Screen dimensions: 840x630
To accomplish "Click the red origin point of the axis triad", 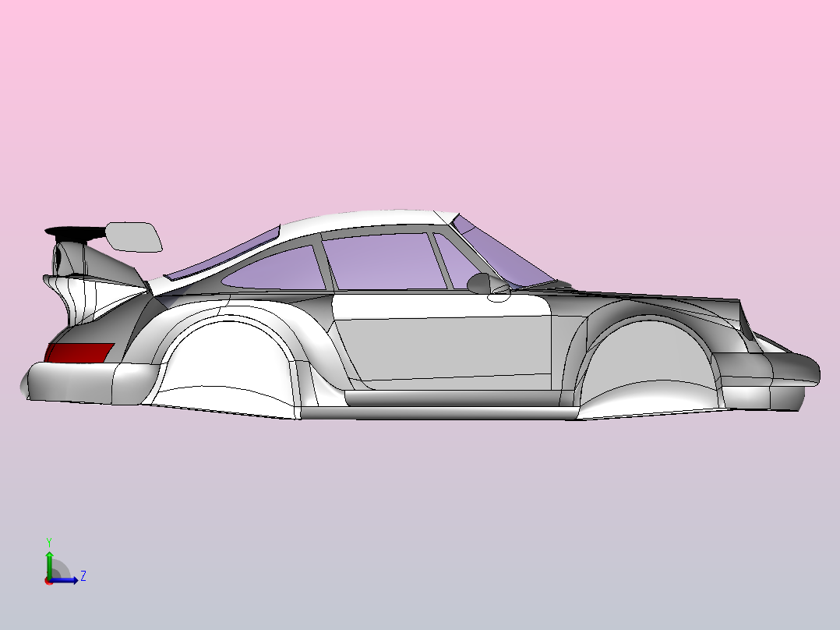I will point(49,581).
